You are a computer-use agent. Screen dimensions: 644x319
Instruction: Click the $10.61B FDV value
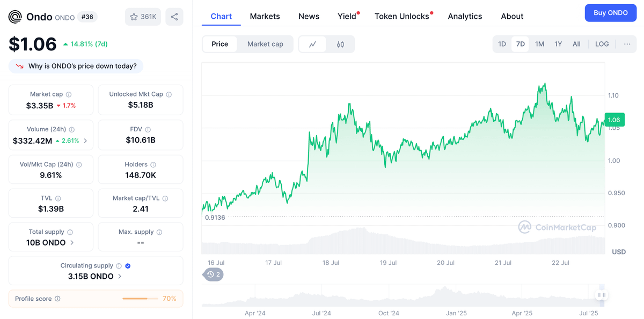click(x=141, y=140)
